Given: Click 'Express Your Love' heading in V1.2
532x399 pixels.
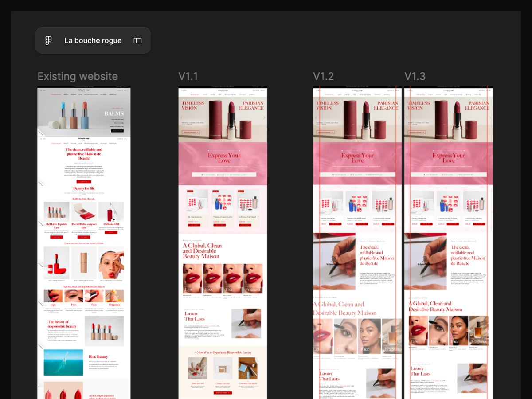Looking at the screenshot, I should 358,158.
